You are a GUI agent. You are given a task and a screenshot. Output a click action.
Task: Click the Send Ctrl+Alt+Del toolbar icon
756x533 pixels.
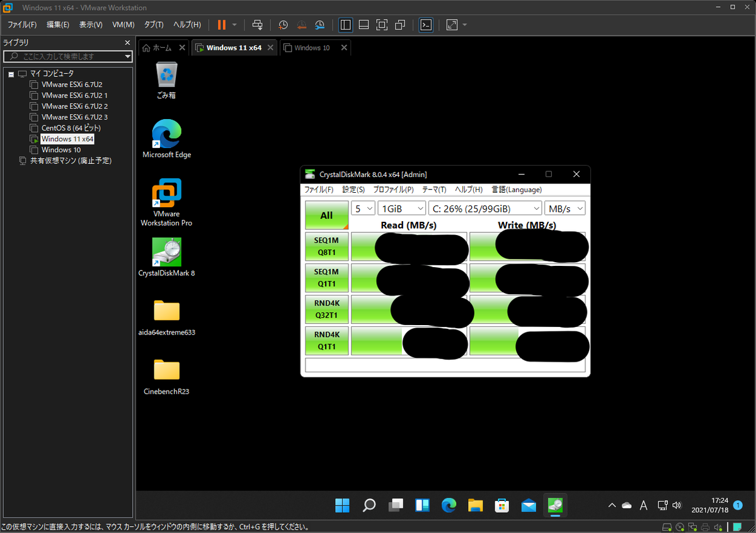click(257, 25)
